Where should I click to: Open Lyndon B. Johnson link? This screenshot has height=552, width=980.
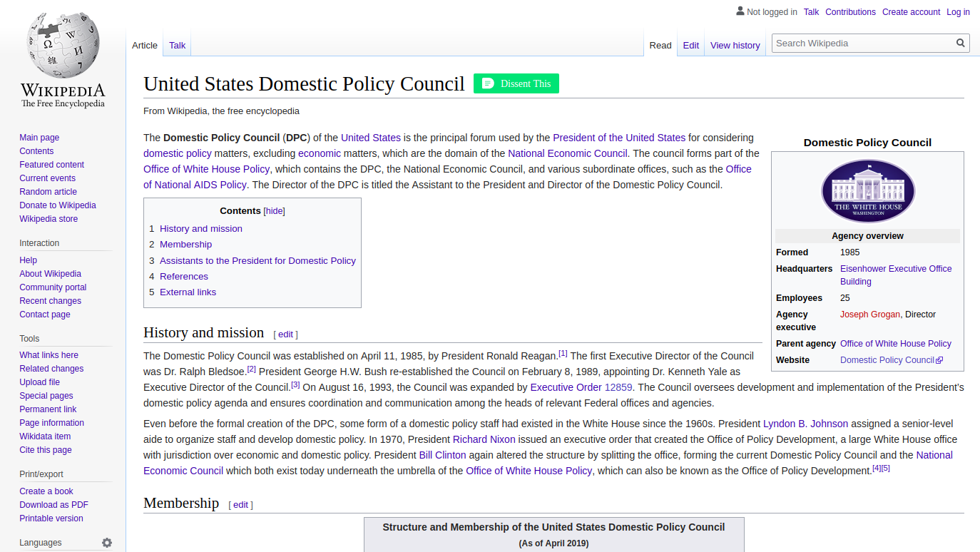click(x=806, y=424)
